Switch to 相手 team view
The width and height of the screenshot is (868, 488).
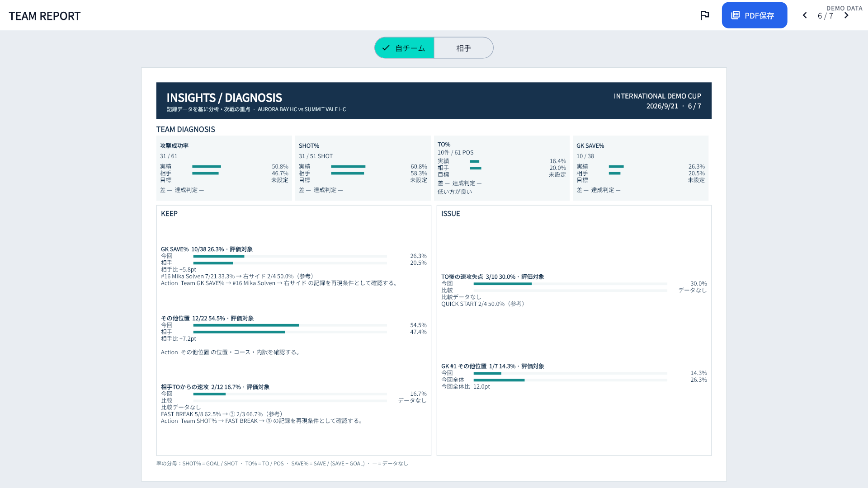(463, 48)
